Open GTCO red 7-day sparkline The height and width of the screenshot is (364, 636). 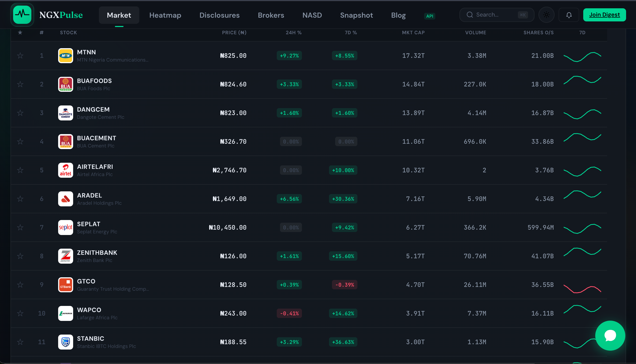(582, 289)
